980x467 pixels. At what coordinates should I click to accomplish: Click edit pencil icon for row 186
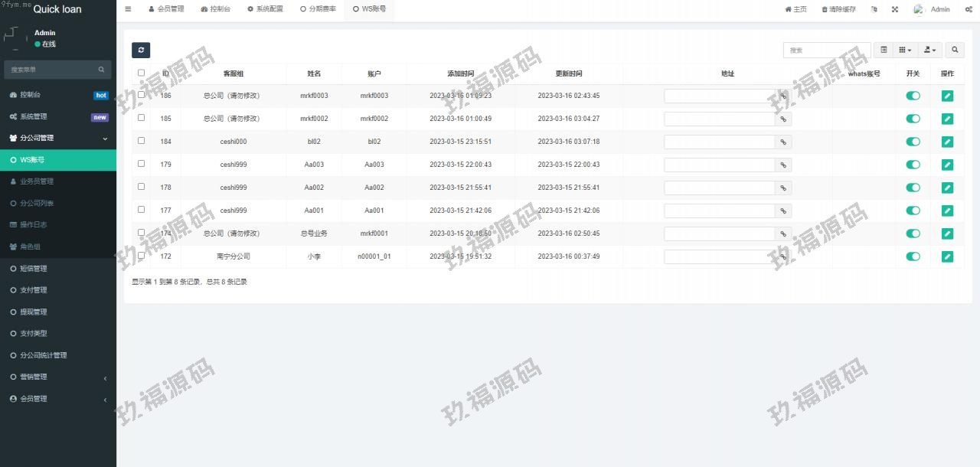coord(947,96)
